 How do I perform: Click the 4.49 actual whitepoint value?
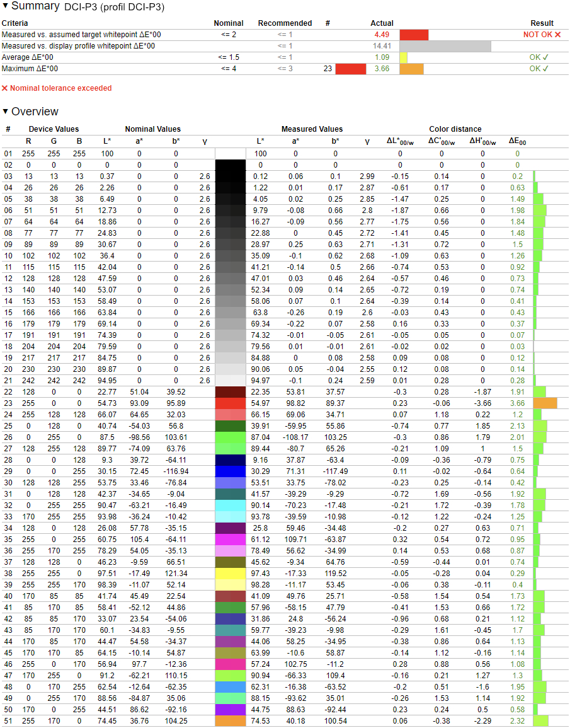click(x=382, y=35)
